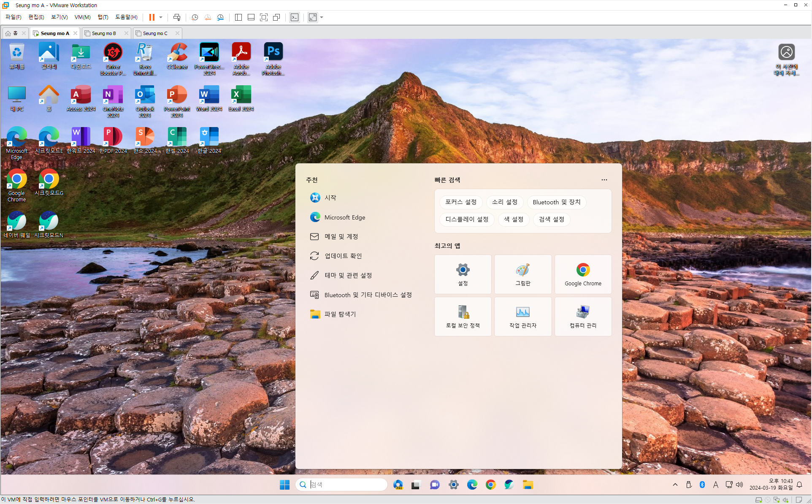Open 파일 탐색기 from recommended list
812x504 pixels.
click(340, 314)
